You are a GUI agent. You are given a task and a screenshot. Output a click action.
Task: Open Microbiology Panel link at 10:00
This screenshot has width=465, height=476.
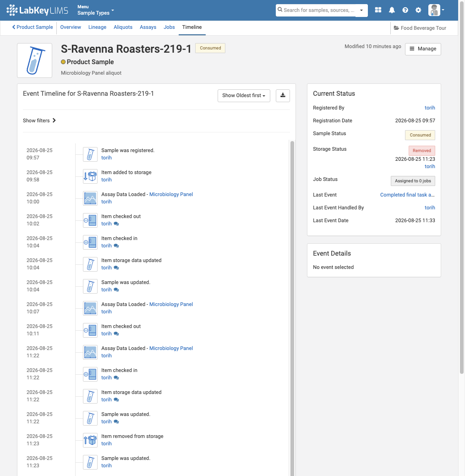171,194
